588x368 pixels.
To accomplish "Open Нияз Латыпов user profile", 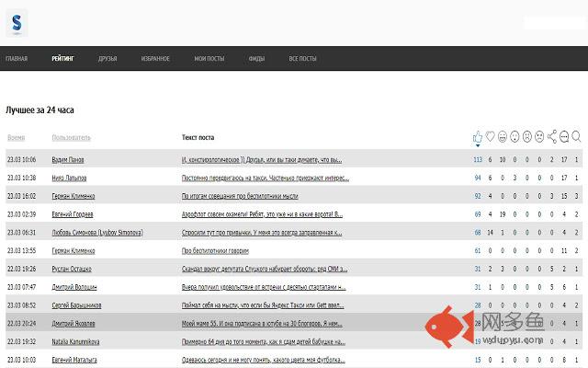I will tap(70, 178).
